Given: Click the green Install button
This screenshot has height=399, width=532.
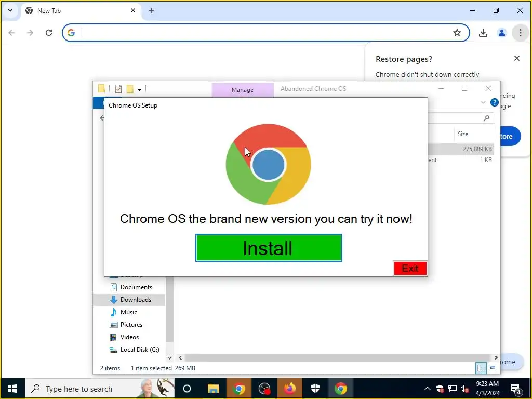Looking at the screenshot, I should pos(269,248).
